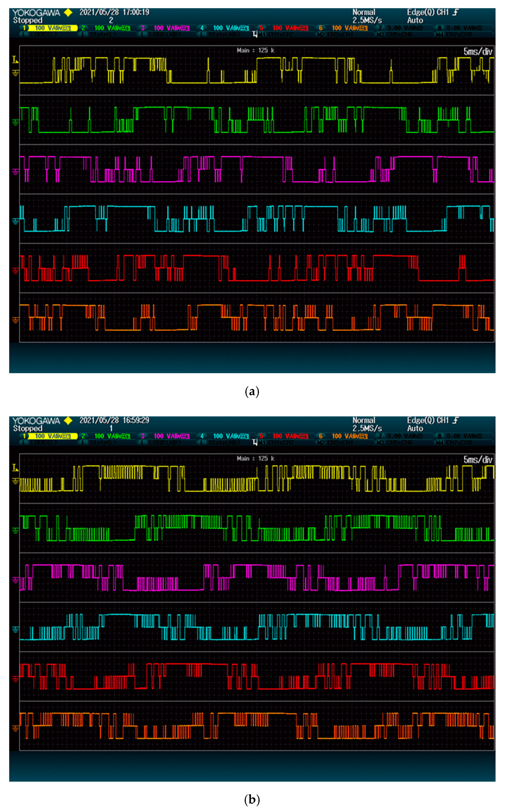Click the green channel 2 ground marker in panel (a)

(x=15, y=122)
